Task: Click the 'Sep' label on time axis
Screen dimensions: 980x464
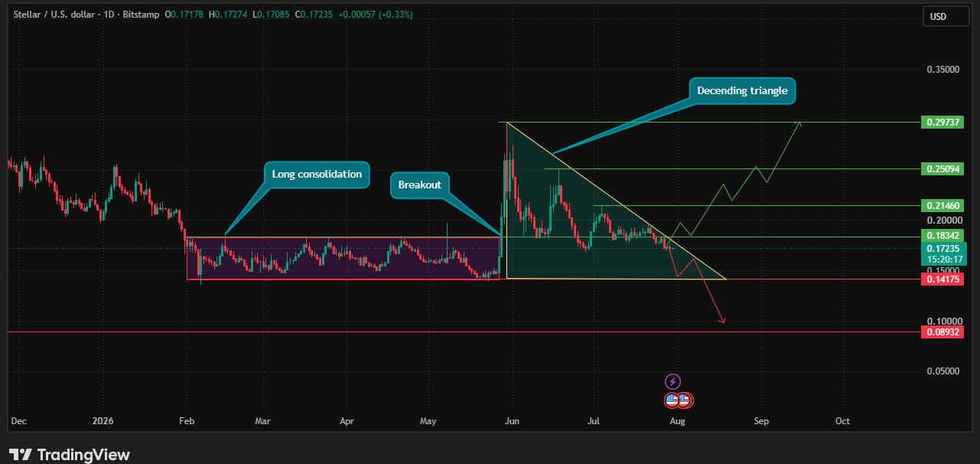Action: point(760,421)
